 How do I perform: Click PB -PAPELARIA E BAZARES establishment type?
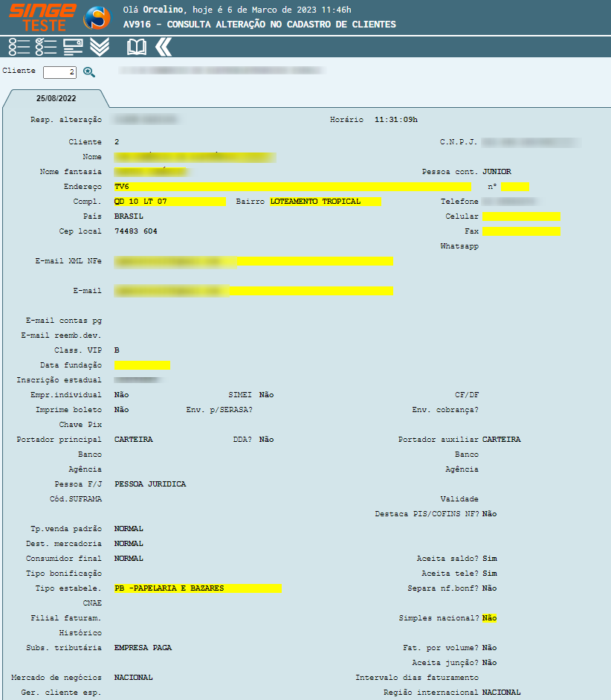pos(198,588)
